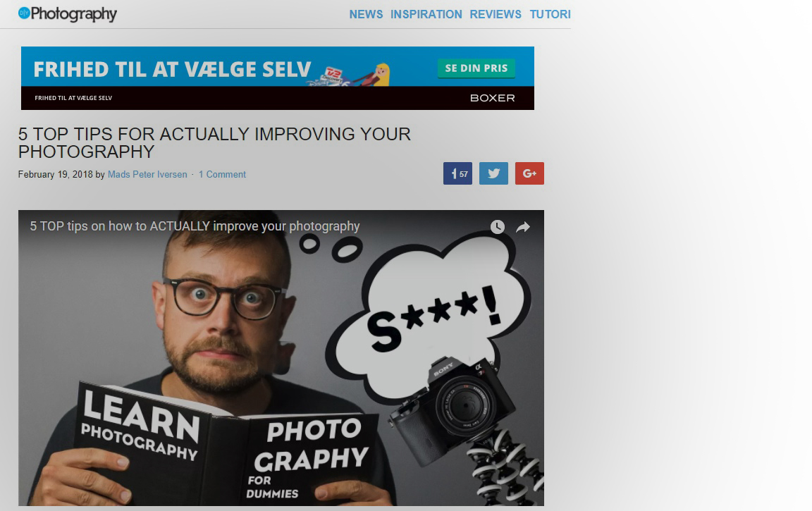The width and height of the screenshot is (812, 511).
Task: Share the article on Google Plus
Action: point(529,173)
